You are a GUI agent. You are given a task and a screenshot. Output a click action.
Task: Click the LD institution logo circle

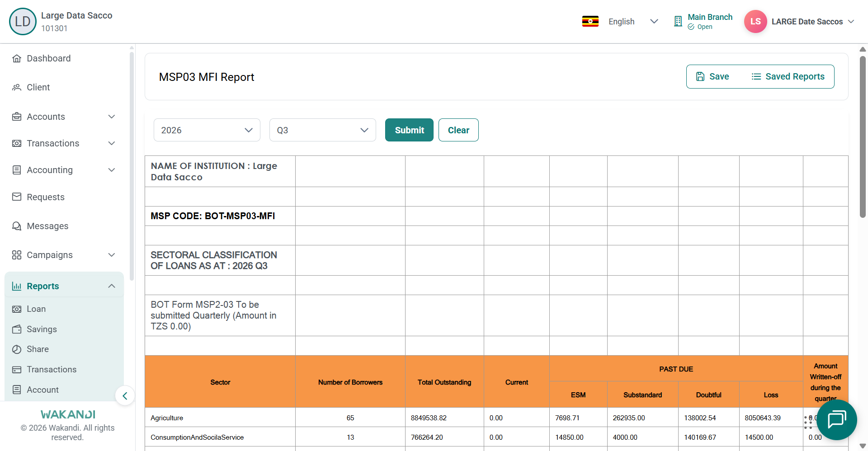point(23,21)
